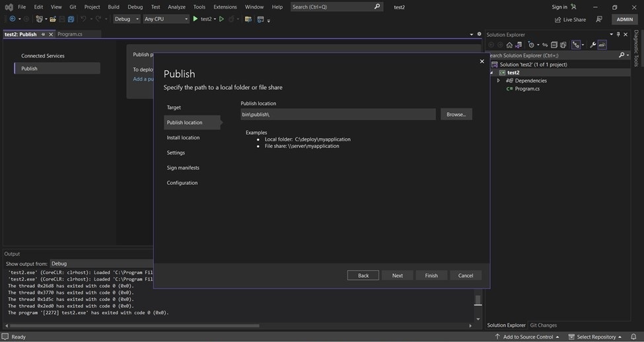The width and height of the screenshot is (644, 342).
Task: Click Pending Changes Filter clock icon
Action: tap(531, 45)
